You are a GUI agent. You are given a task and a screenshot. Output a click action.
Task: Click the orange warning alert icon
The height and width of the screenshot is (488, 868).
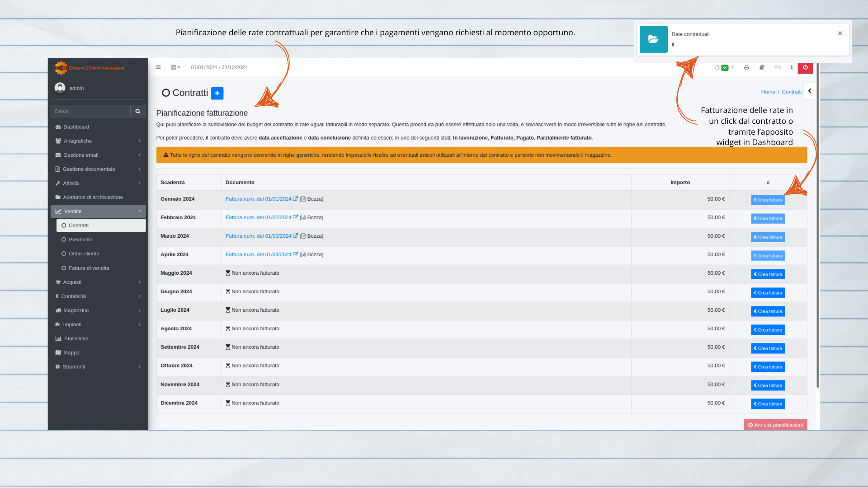[x=166, y=155]
